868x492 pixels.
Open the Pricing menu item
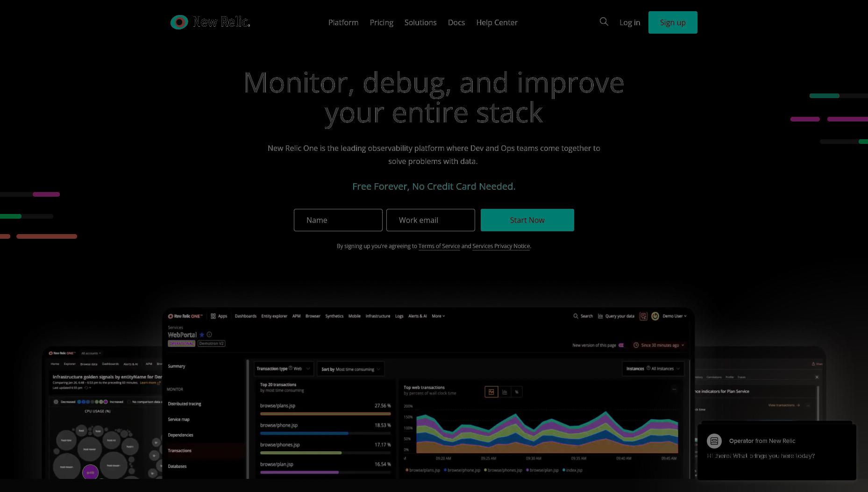(381, 22)
